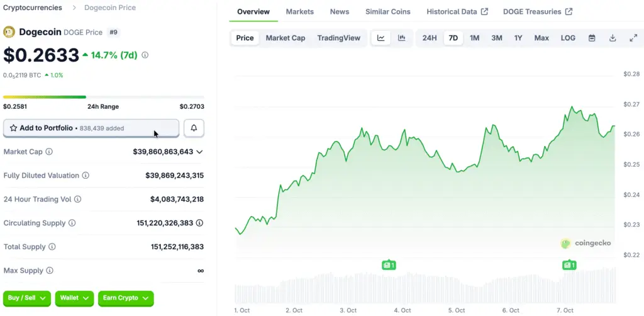This screenshot has width=644, height=316.
Task: Toggle LOG scale on chart
Action: (568, 38)
